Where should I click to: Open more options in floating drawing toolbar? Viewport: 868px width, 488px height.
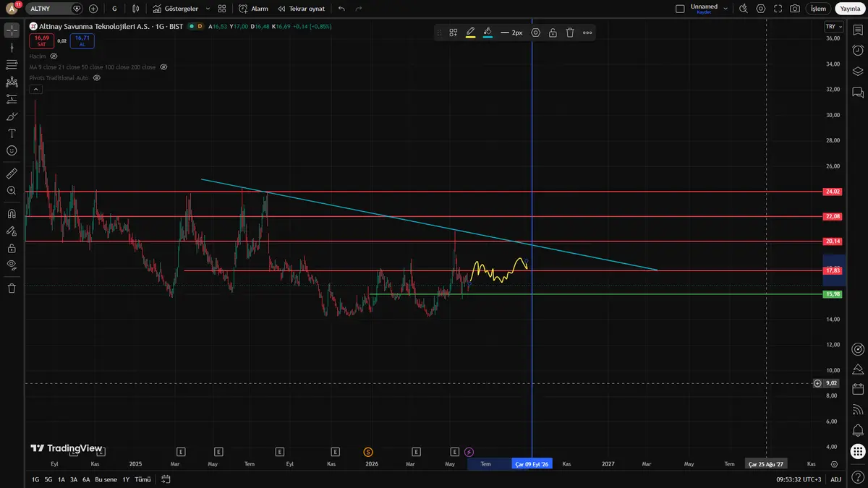pos(587,33)
